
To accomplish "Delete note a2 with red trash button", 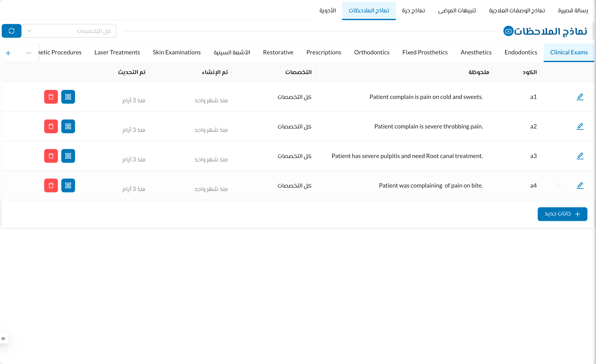I will click(x=51, y=126).
